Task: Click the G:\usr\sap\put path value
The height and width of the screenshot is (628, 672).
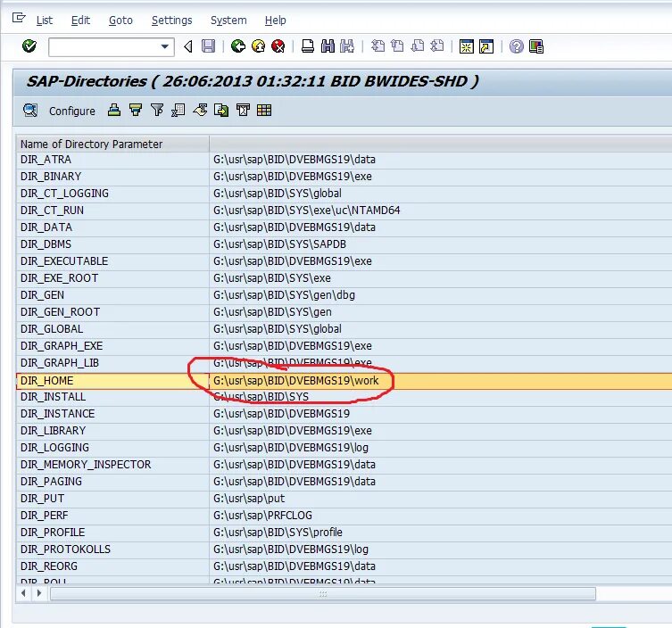Action: point(249,499)
